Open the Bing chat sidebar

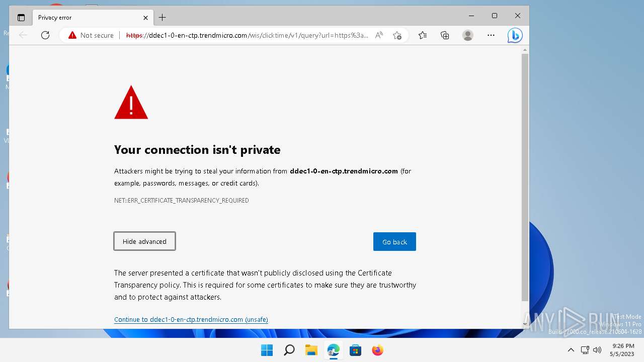tap(515, 35)
